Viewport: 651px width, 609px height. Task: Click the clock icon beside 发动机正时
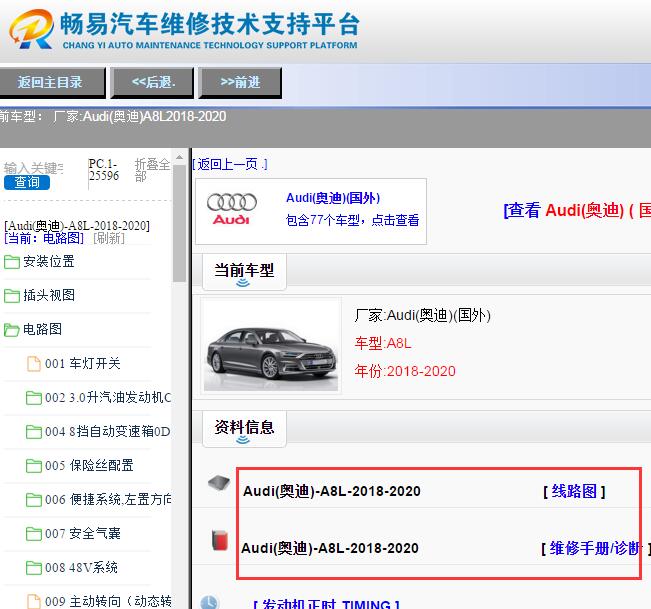pyautogui.click(x=209, y=602)
